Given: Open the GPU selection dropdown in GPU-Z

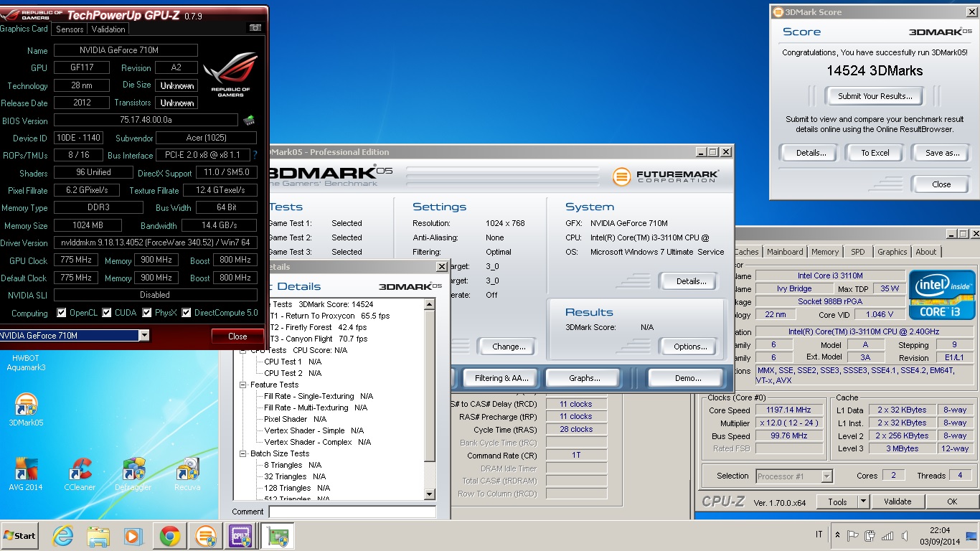Looking at the screenshot, I should [x=144, y=335].
